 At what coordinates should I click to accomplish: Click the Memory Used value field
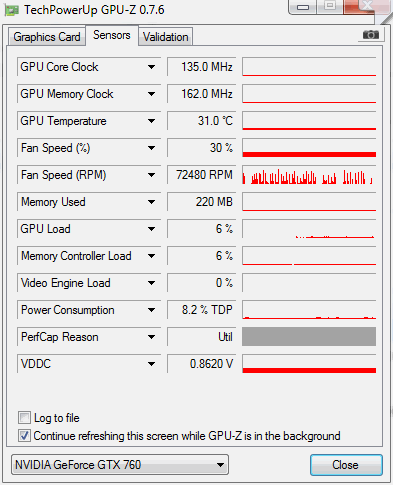point(201,202)
